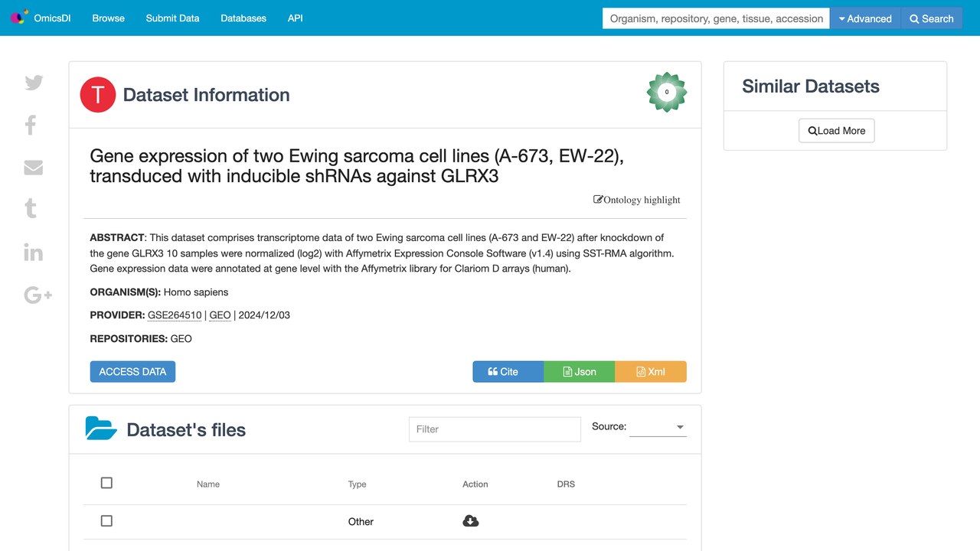Screen dimensions: 980x551
Task: Share dataset on Google Plus
Action: (x=38, y=295)
